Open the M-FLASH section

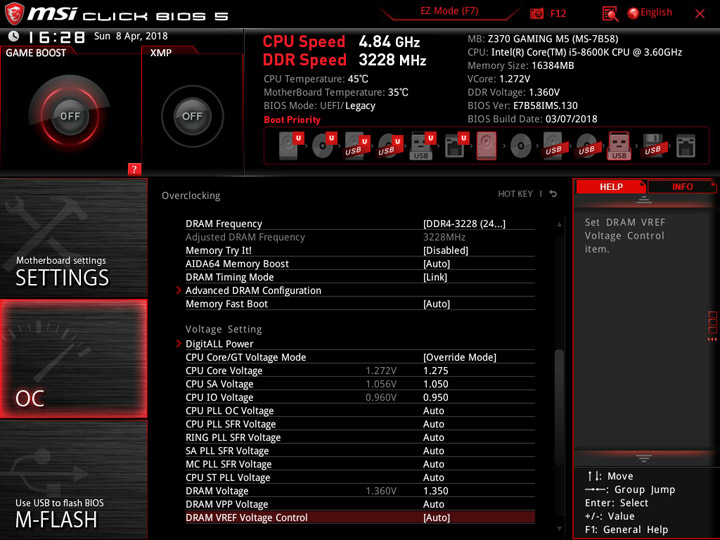(73, 479)
